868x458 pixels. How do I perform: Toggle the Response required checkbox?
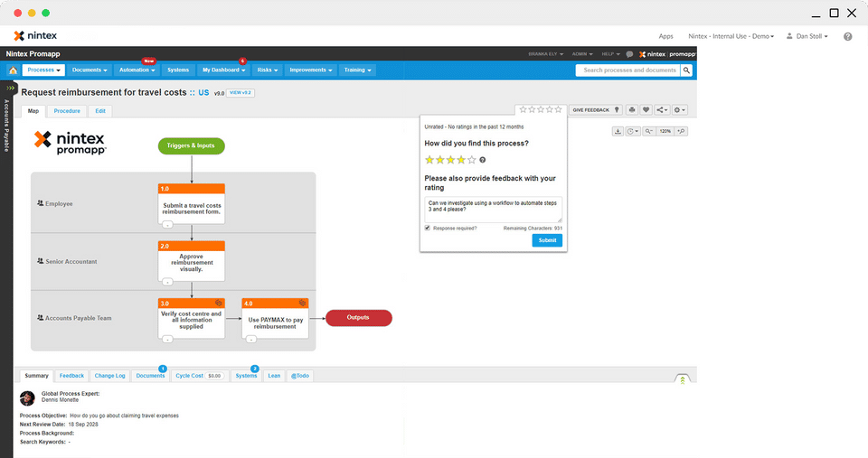428,228
